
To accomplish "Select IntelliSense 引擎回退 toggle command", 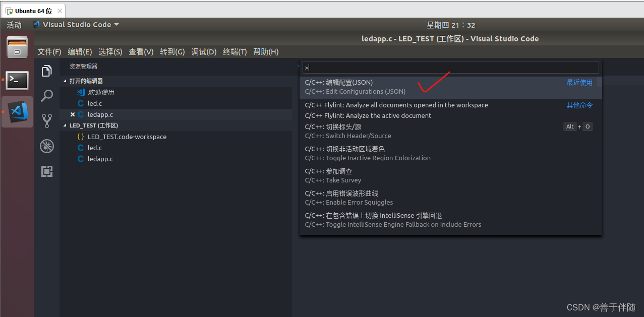I will (451, 220).
